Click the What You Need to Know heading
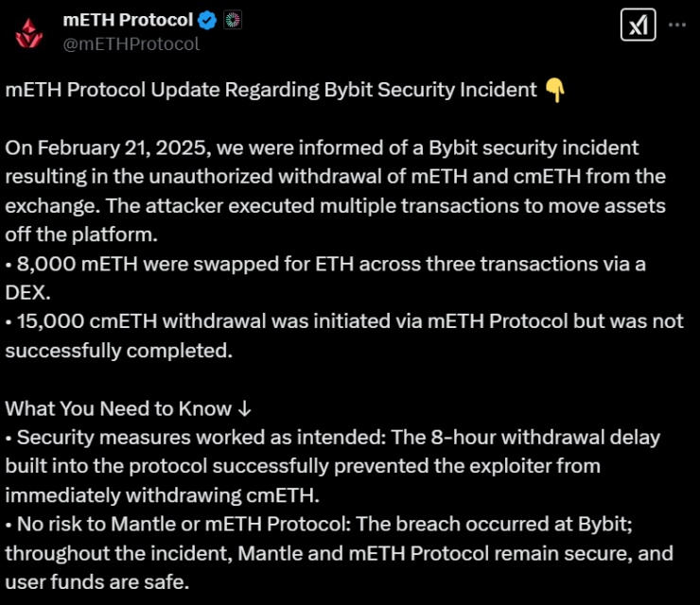The width and height of the screenshot is (700, 605). 118,408
